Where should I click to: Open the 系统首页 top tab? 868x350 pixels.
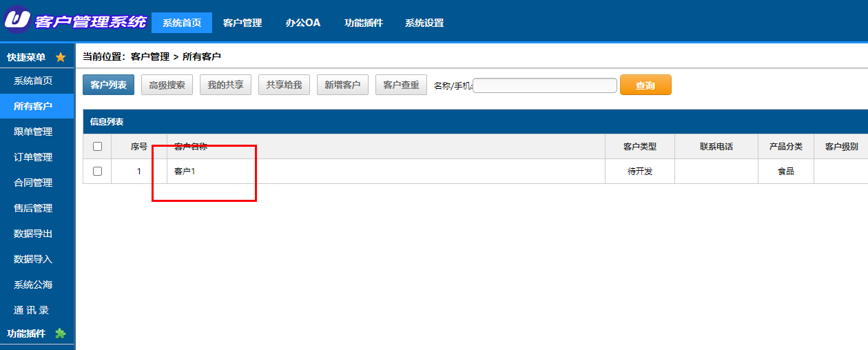pyautogui.click(x=182, y=23)
